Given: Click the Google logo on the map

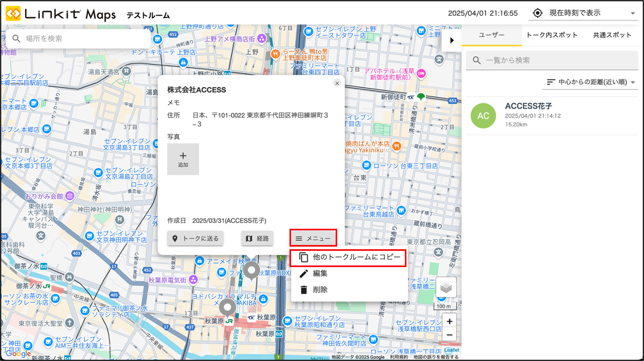Looking at the screenshot, I should coord(17,354).
